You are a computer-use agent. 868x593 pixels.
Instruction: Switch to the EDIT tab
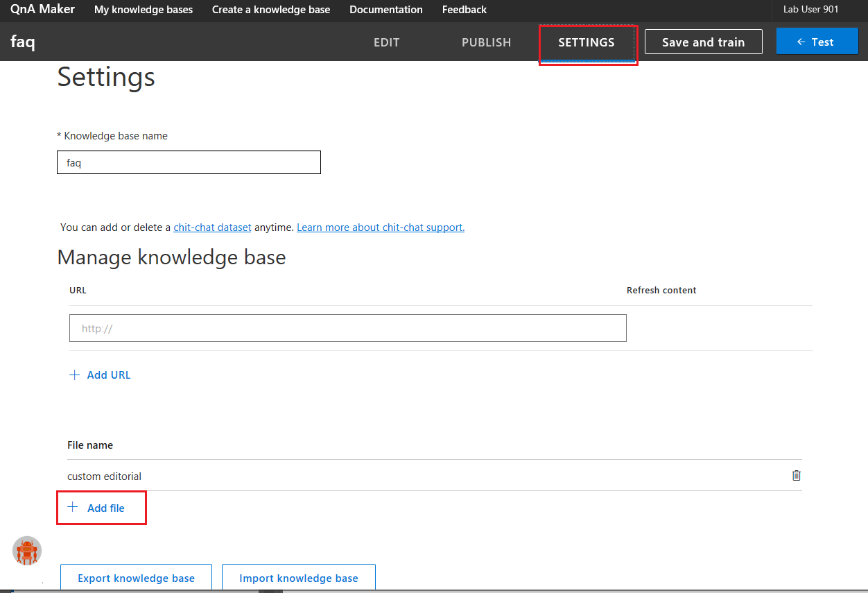(x=387, y=42)
